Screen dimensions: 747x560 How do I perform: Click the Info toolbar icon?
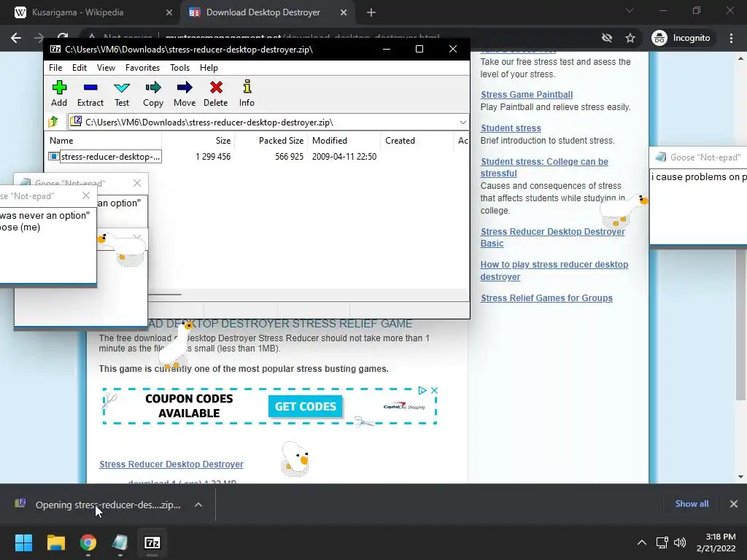pos(247,93)
